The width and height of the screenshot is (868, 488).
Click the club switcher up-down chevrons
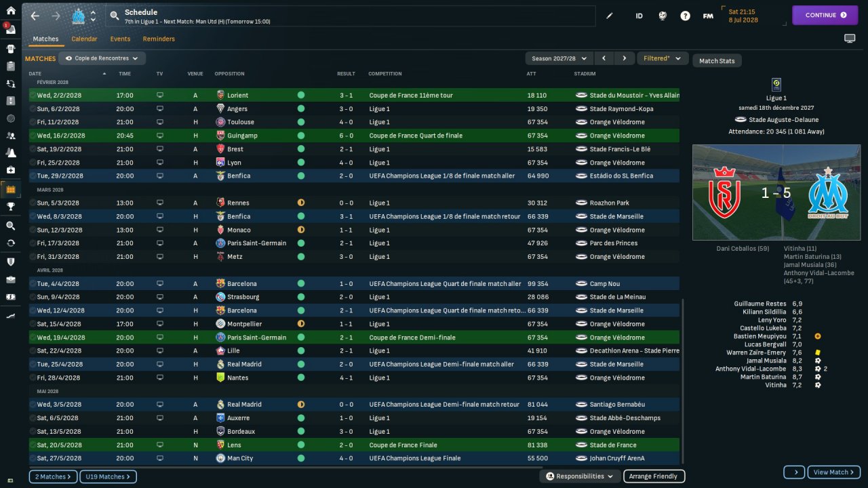click(x=94, y=16)
